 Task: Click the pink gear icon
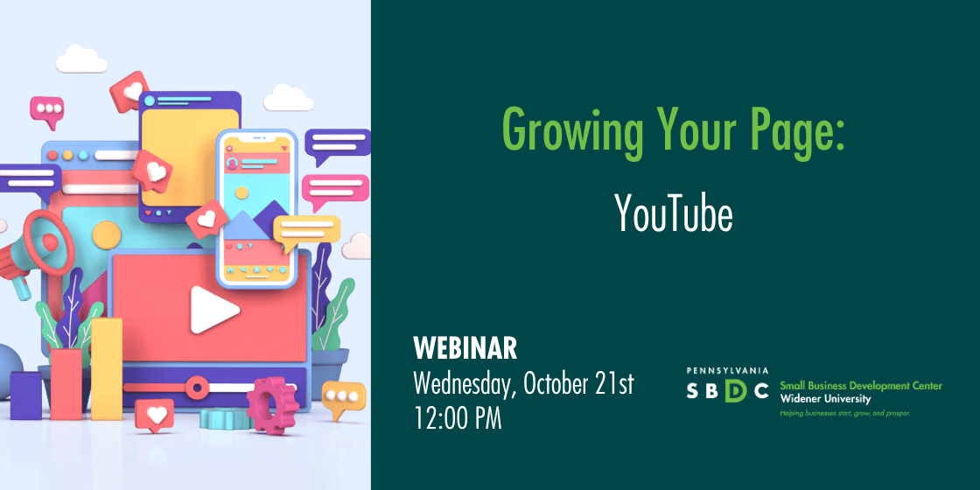pyautogui.click(x=271, y=406)
